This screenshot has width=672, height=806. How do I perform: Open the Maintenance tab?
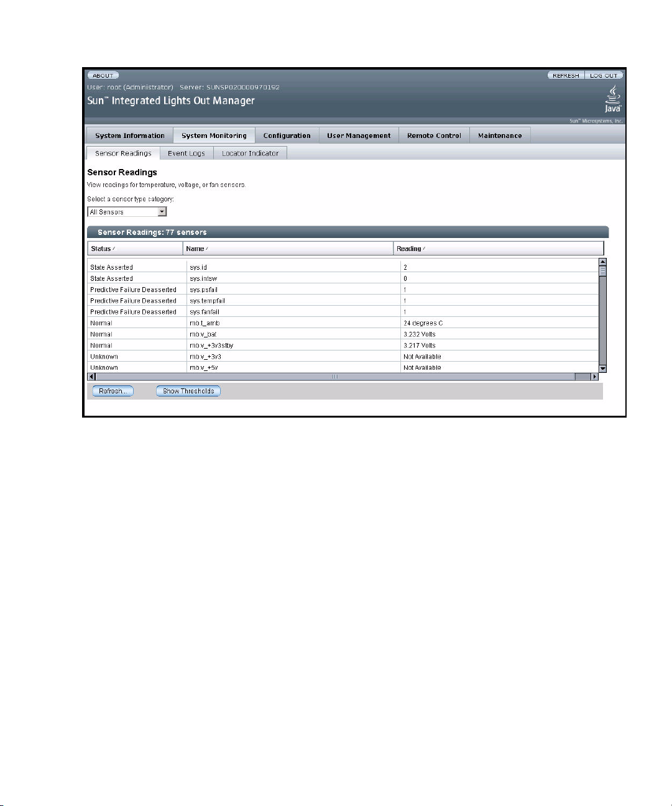pos(500,135)
